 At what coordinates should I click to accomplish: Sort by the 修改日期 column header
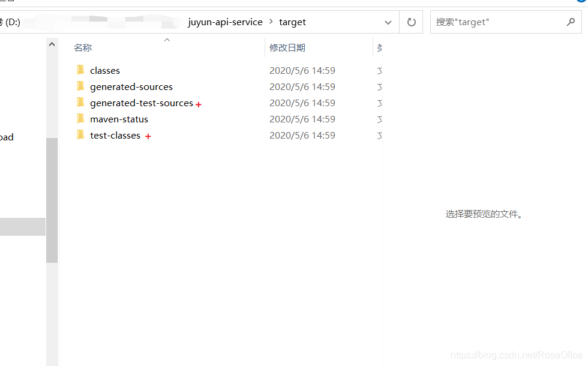pyautogui.click(x=287, y=47)
